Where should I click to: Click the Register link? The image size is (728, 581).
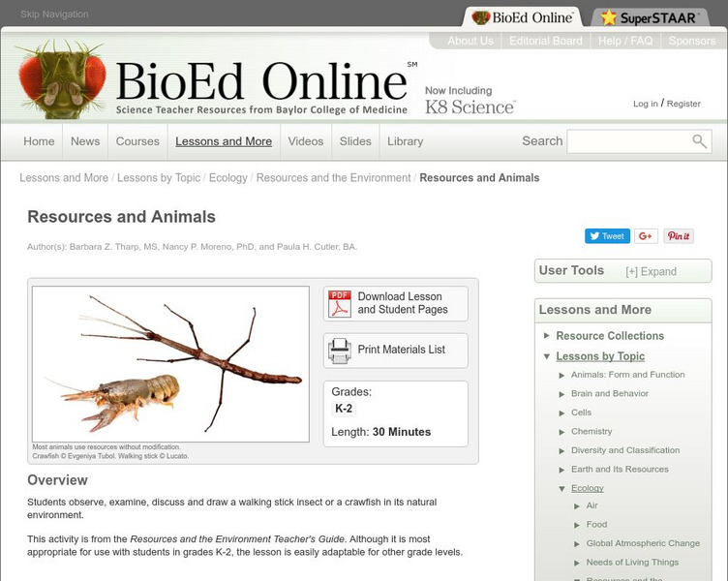pyautogui.click(x=683, y=104)
